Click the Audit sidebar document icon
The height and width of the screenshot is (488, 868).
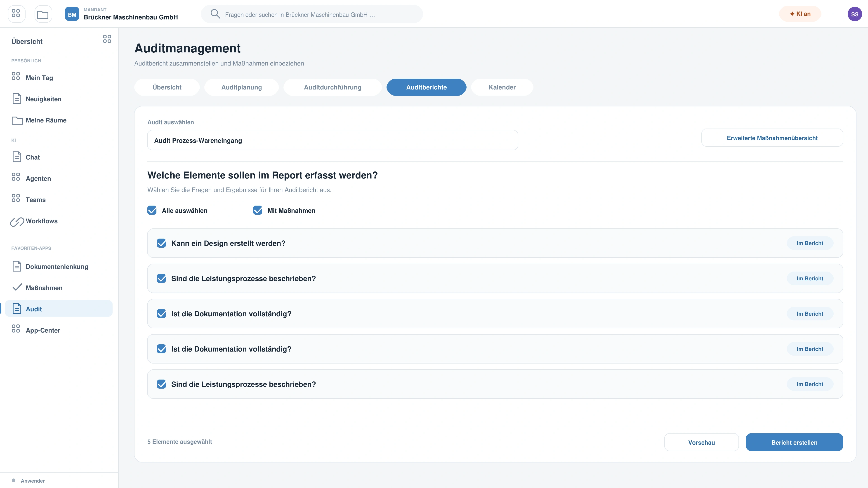click(x=17, y=308)
